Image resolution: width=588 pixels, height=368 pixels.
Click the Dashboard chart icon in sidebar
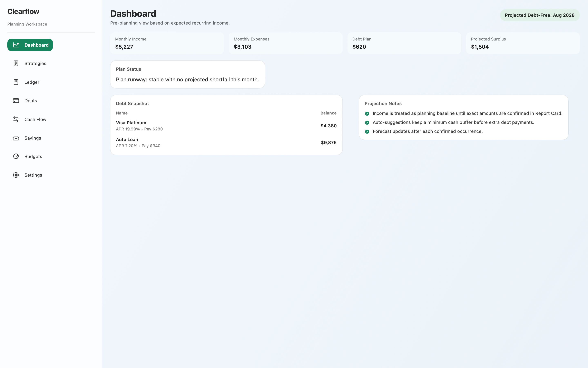(16, 45)
